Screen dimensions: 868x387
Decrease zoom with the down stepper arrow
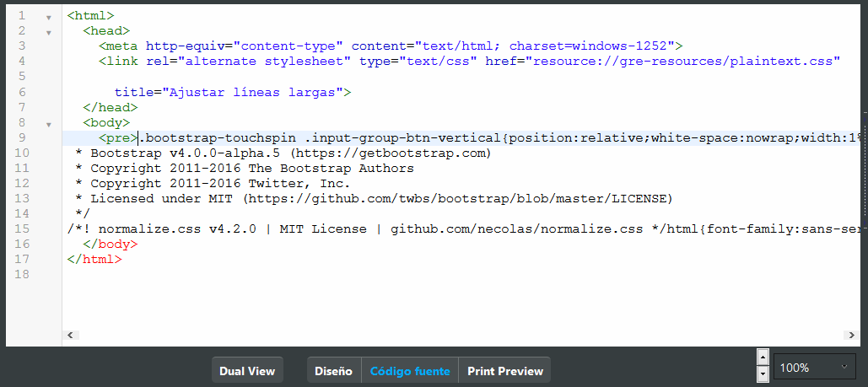tap(763, 374)
